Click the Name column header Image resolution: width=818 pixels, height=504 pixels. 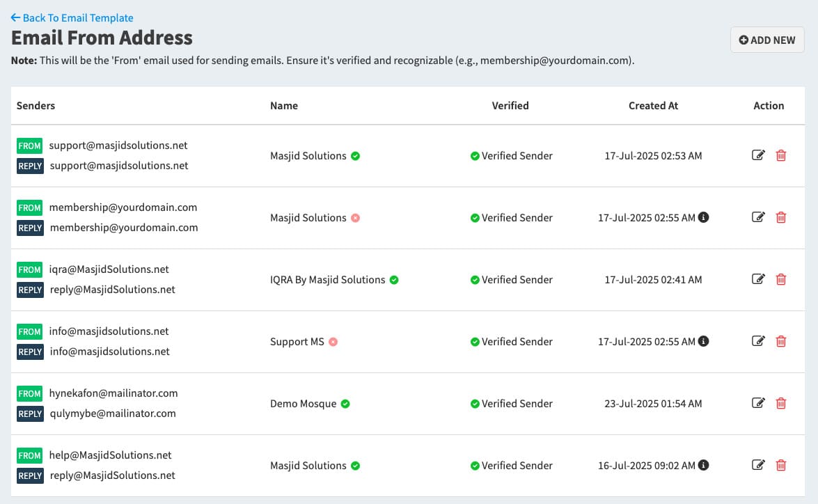point(284,105)
